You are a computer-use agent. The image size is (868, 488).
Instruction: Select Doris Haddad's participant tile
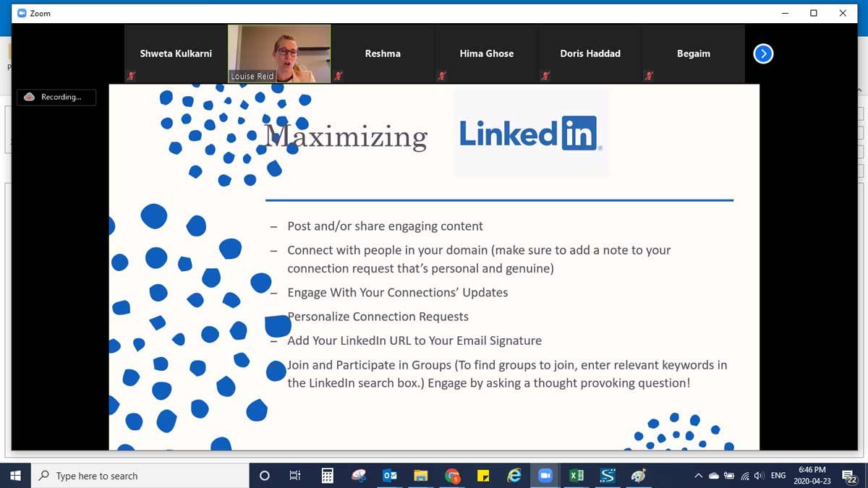590,53
